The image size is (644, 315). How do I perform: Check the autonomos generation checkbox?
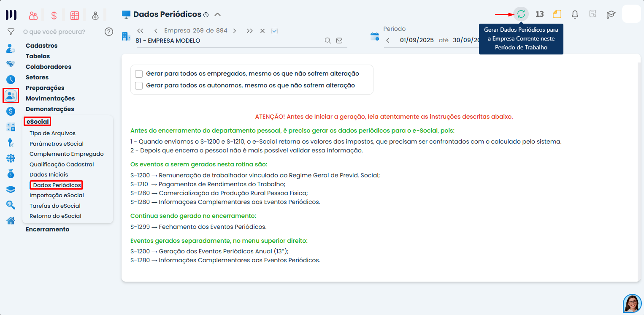pyautogui.click(x=139, y=86)
